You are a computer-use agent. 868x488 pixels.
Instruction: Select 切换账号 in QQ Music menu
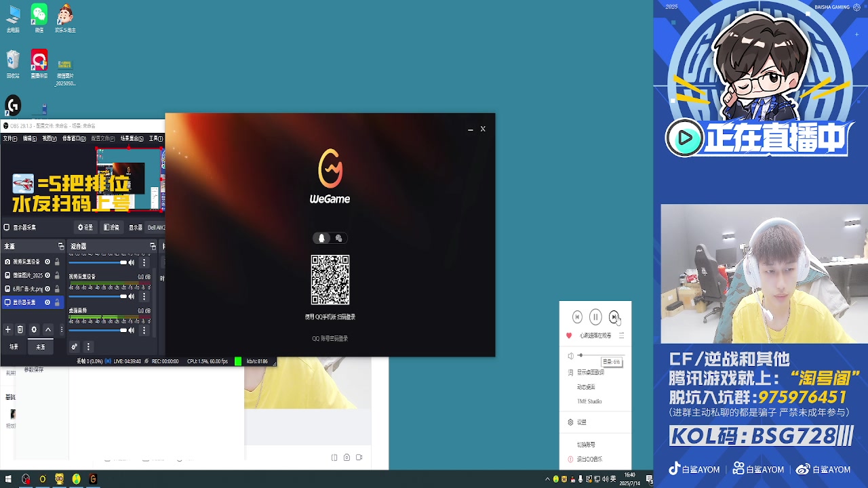pos(586,445)
